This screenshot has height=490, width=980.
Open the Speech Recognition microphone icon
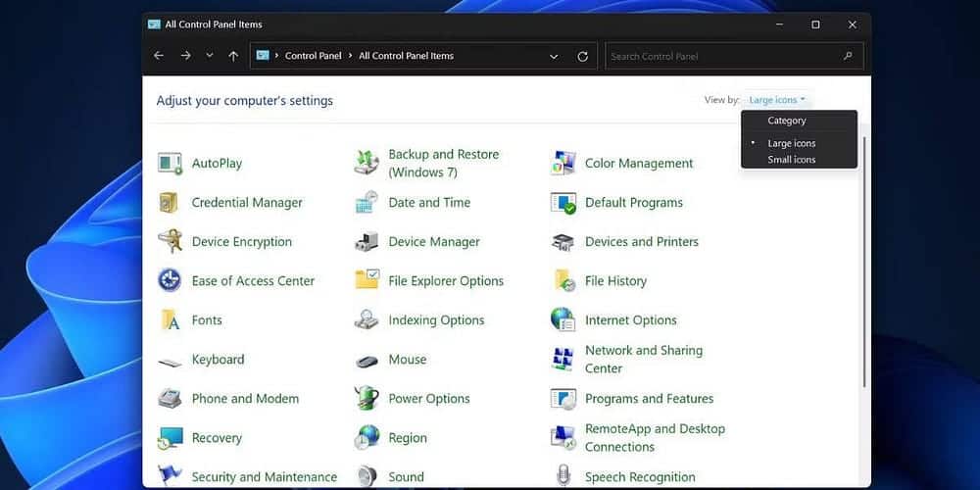coord(563,476)
